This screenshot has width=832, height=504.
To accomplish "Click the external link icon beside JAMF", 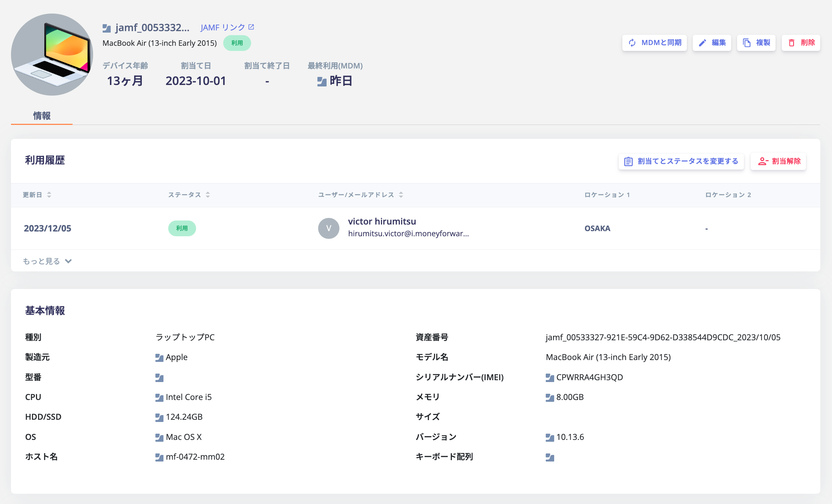I will coord(251,27).
